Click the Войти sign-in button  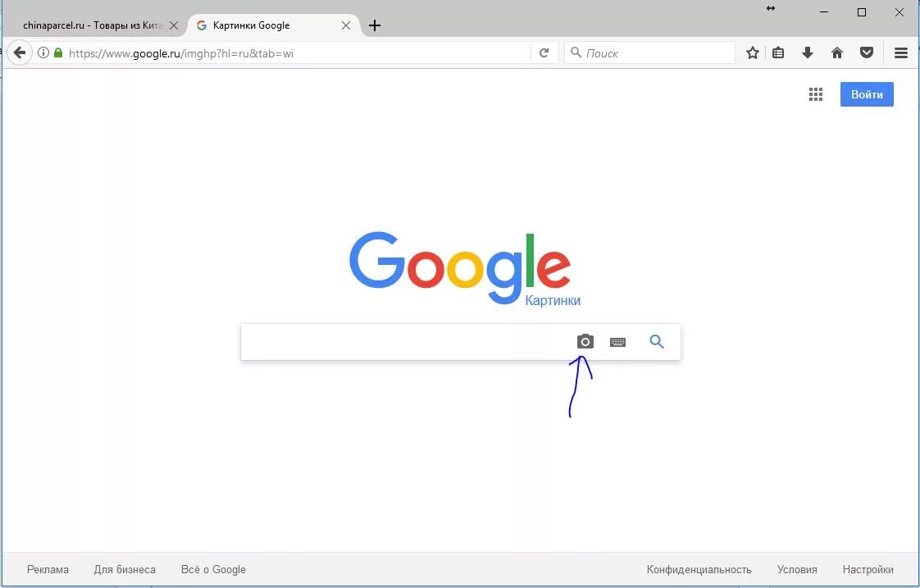[867, 94]
